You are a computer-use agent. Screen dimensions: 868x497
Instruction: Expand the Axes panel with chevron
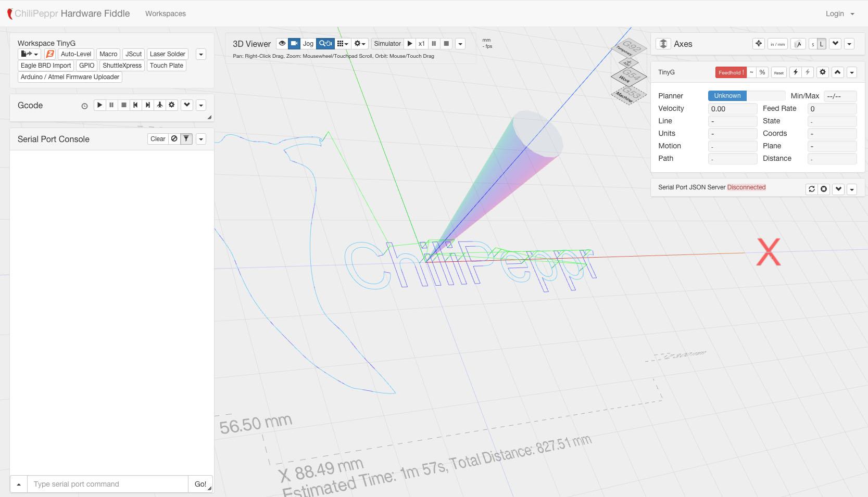click(835, 44)
